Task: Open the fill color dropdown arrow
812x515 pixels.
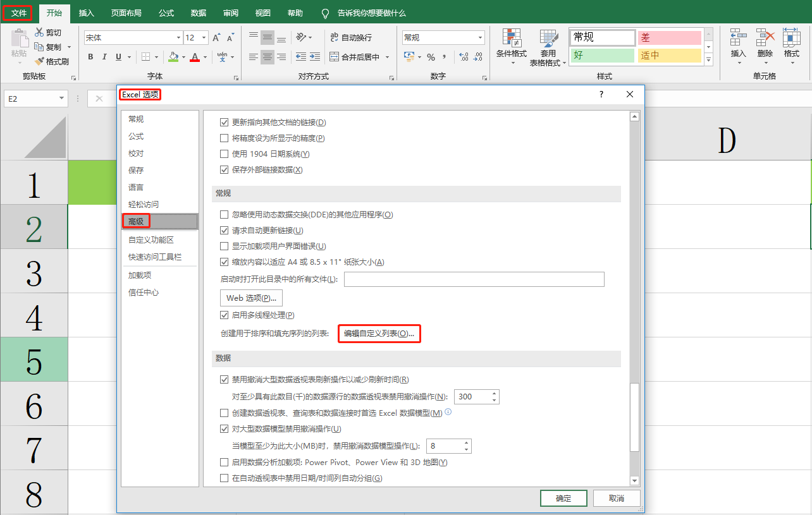Action: coord(183,58)
